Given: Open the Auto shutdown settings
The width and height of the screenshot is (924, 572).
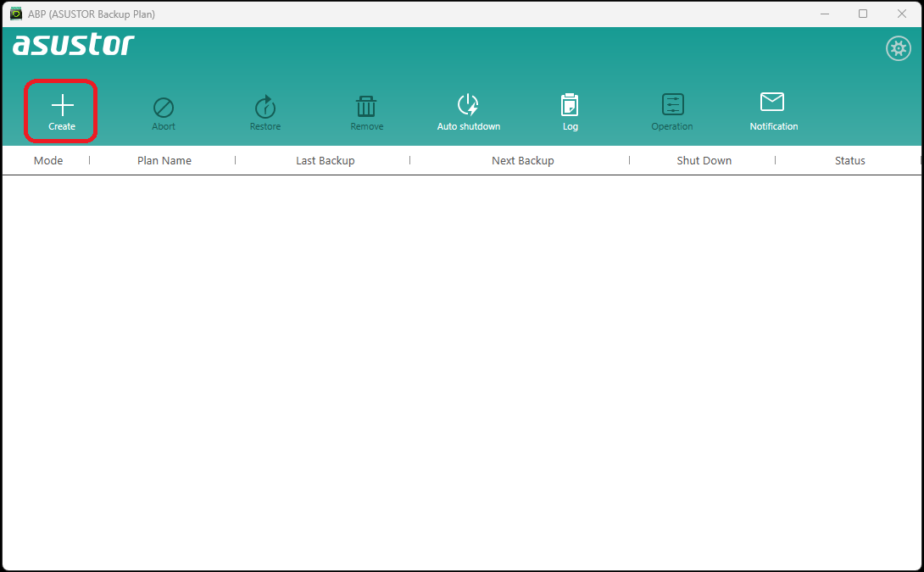Looking at the screenshot, I should 468,105.
